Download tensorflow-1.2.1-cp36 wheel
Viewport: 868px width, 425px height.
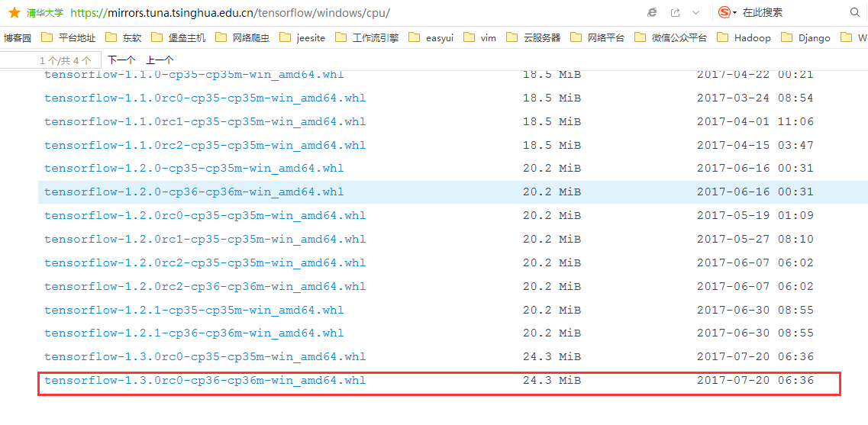tap(194, 333)
